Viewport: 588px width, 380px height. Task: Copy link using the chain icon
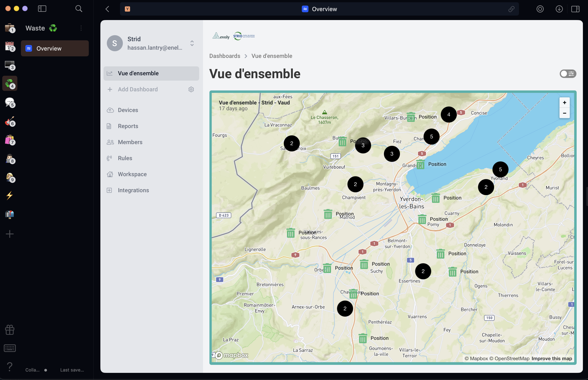coord(511,9)
